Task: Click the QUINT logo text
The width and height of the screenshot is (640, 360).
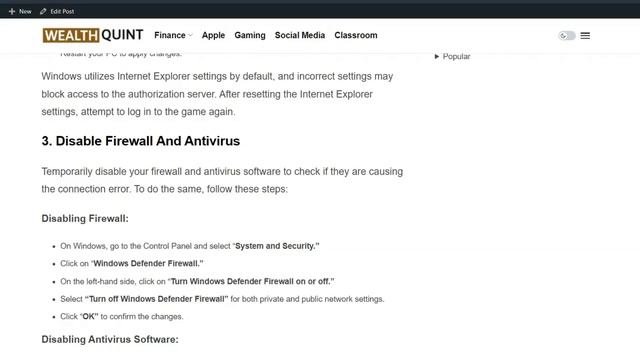Action: tap(122, 35)
